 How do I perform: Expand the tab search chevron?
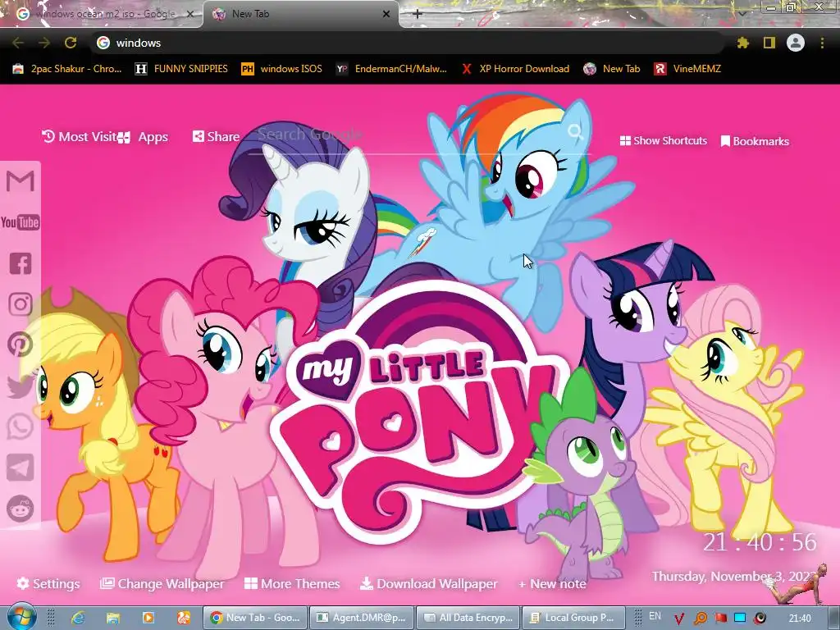pos(742,14)
